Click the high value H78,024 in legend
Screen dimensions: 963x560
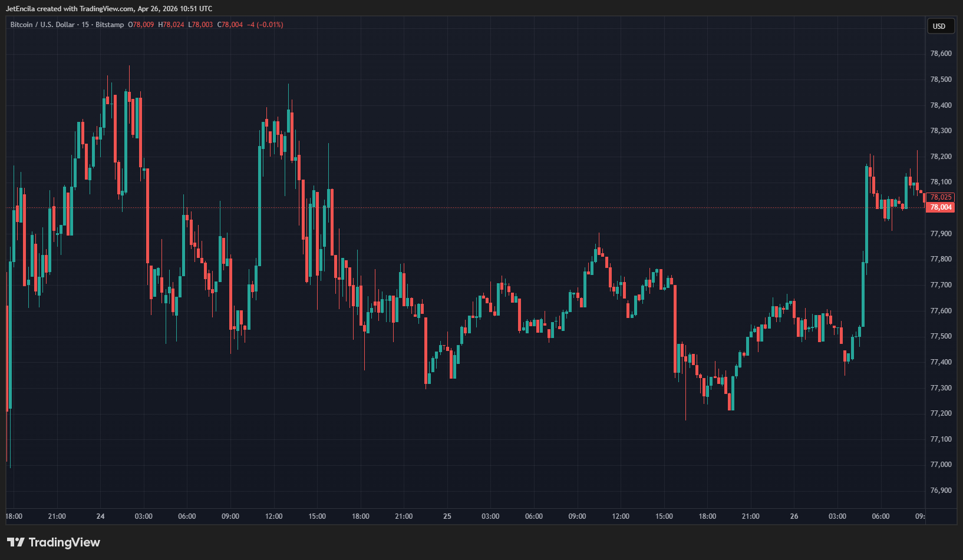[x=171, y=25]
